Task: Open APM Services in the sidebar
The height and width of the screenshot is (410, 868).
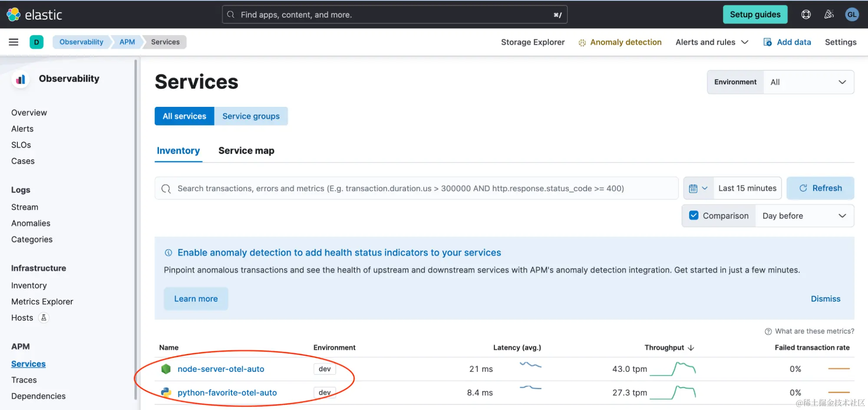Action: 28,364
